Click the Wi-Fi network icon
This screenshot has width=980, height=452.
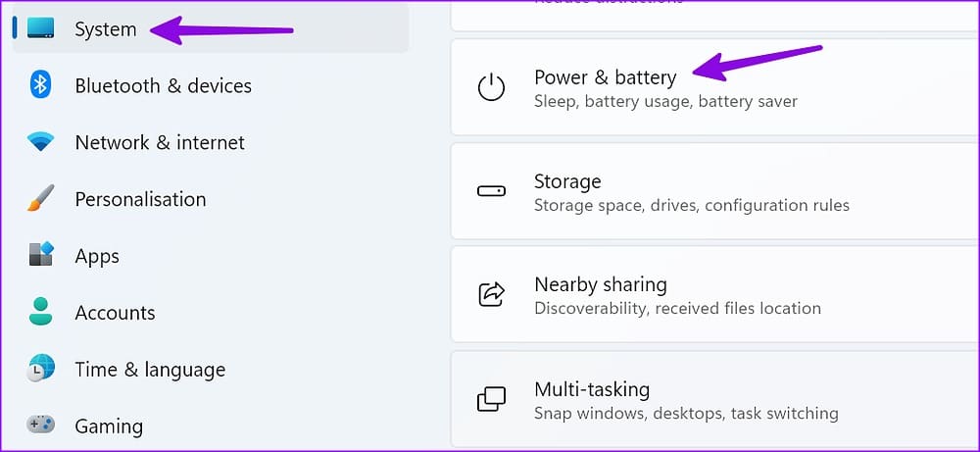pos(40,142)
